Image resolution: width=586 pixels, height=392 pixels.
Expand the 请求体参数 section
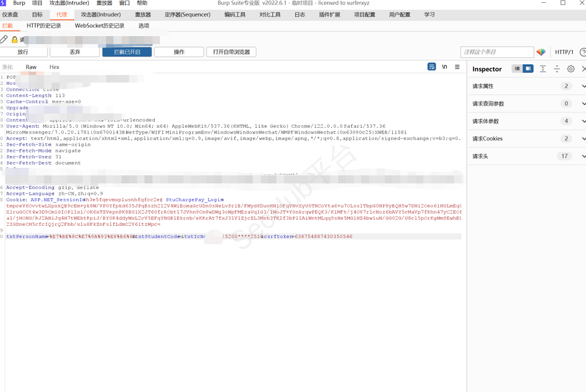tap(583, 121)
